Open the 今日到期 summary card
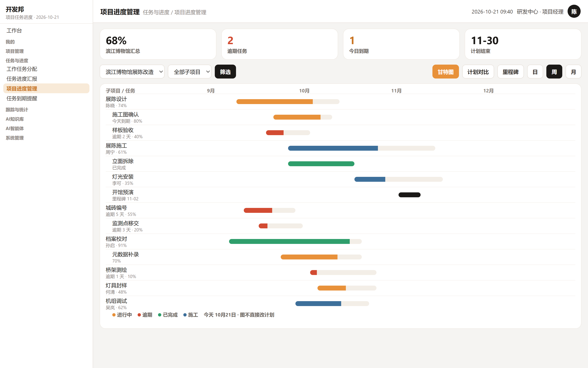Viewport: 588px width, 368px height. click(x=401, y=44)
